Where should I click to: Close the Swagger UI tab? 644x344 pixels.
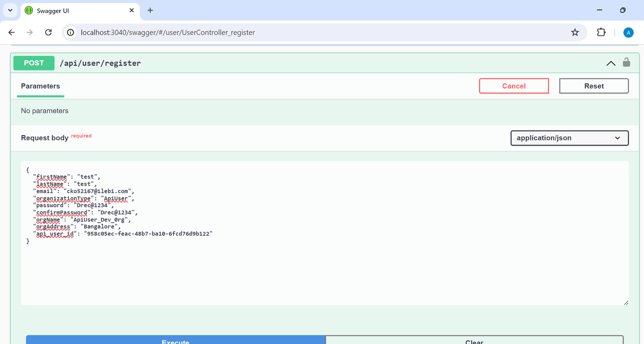pyautogui.click(x=132, y=10)
